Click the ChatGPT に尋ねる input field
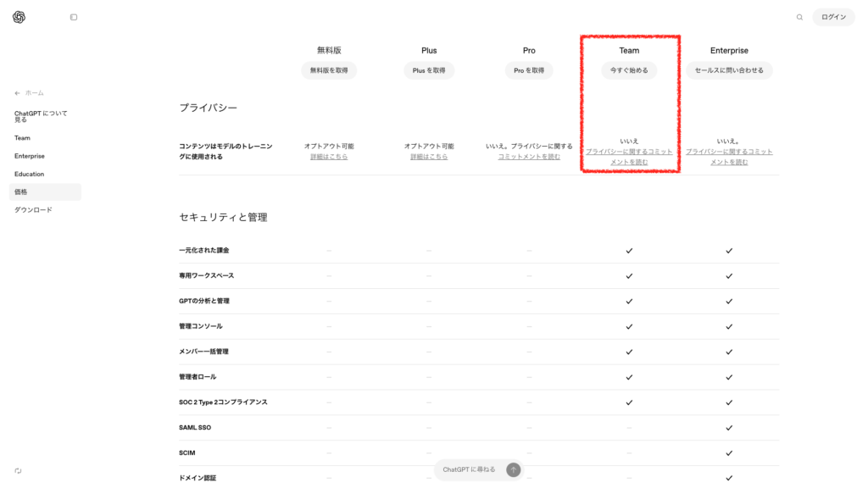 [470, 469]
